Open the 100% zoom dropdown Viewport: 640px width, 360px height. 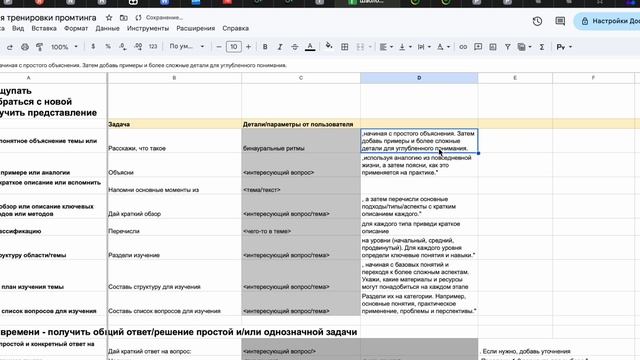(x=64, y=47)
